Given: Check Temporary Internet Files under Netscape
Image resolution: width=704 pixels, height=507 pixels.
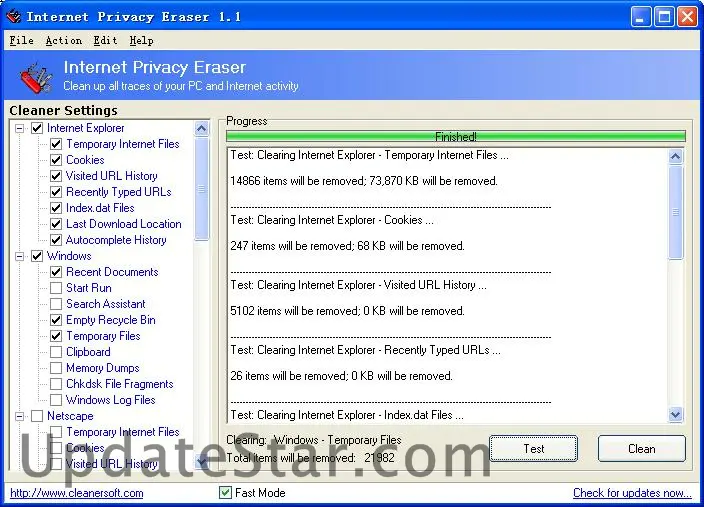Looking at the screenshot, I should pos(56,432).
